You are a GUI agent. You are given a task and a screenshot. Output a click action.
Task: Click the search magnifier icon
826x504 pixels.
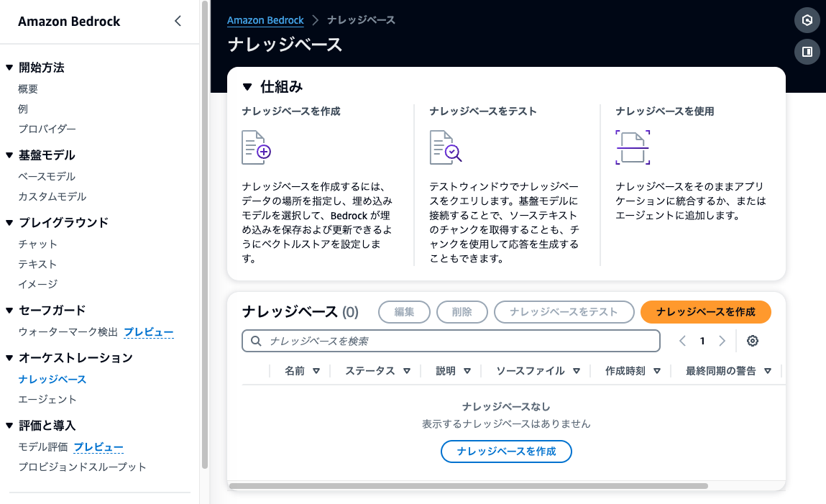pos(256,341)
